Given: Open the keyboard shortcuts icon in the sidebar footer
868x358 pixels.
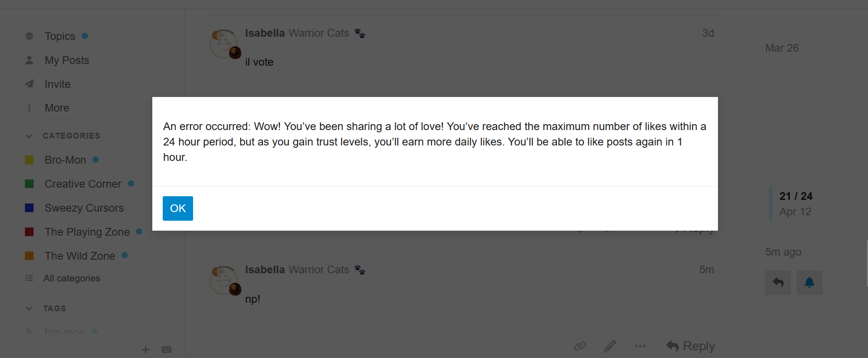Looking at the screenshot, I should (x=166, y=349).
